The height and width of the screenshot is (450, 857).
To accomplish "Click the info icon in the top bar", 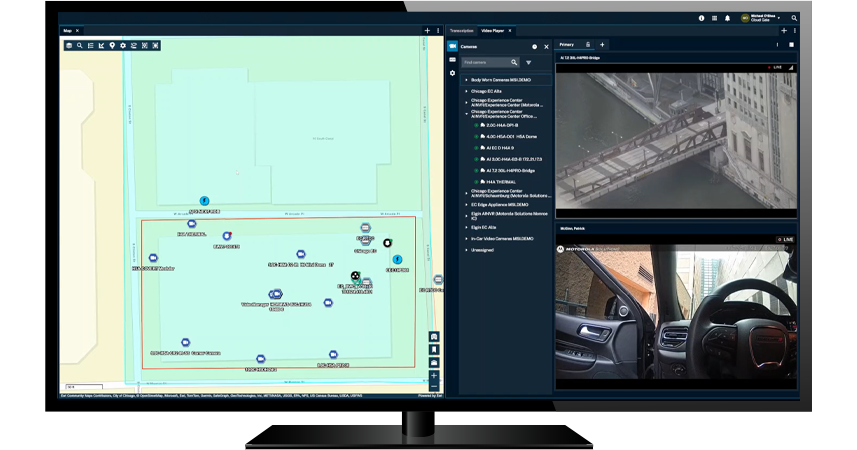I will pyautogui.click(x=701, y=18).
